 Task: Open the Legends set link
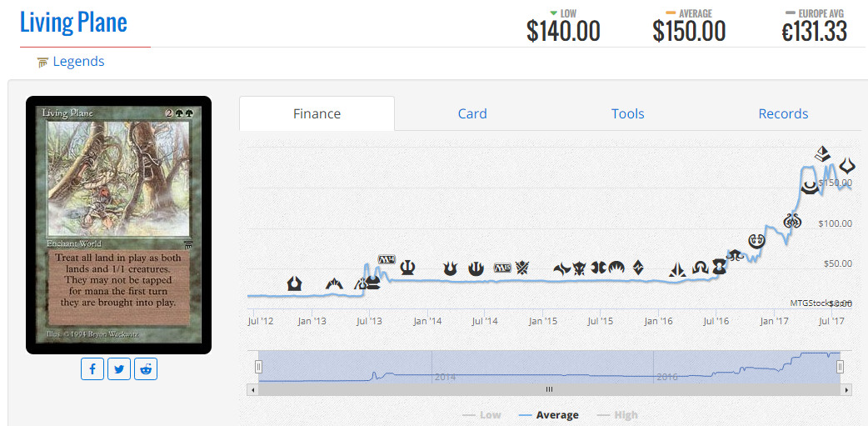pos(78,62)
